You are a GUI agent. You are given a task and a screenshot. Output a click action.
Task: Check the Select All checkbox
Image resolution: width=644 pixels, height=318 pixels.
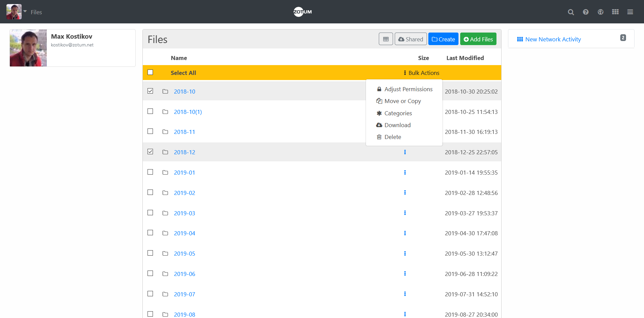pyautogui.click(x=150, y=73)
